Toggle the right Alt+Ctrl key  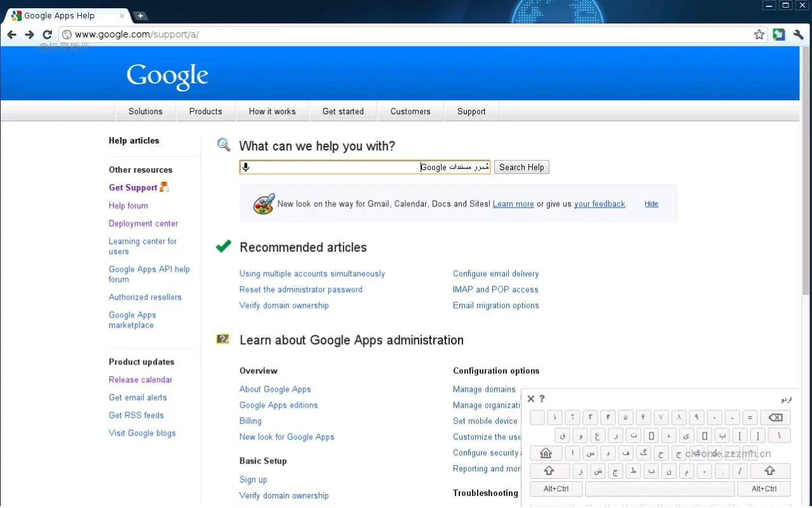pyautogui.click(x=764, y=488)
